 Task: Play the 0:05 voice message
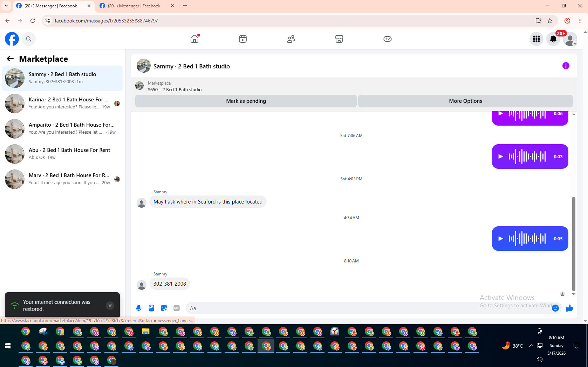point(501,239)
